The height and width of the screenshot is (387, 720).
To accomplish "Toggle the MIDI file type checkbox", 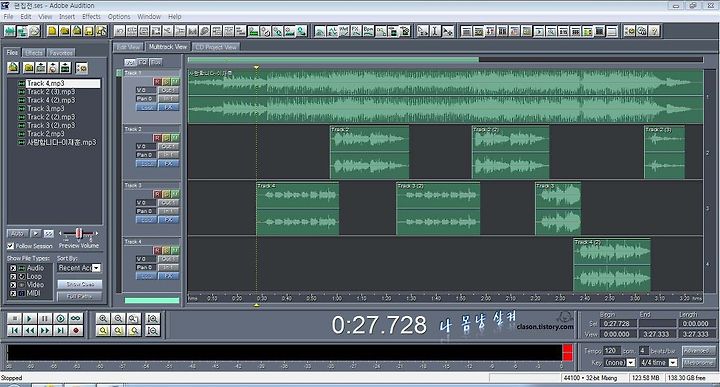I will [13, 293].
